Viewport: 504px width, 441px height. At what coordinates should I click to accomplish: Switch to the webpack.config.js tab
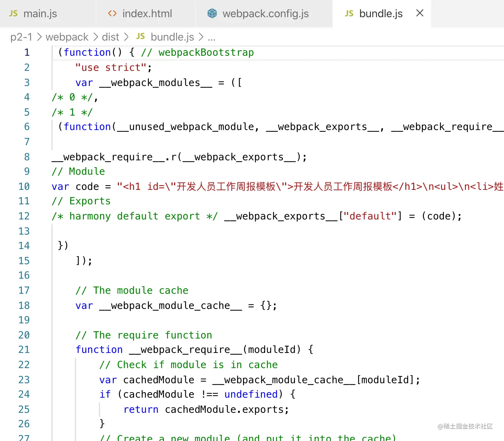coord(264,14)
